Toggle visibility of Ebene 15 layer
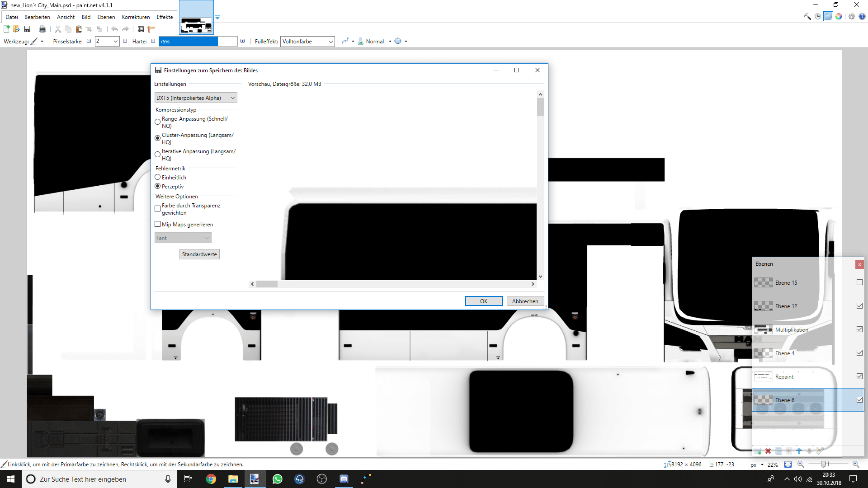Viewport: 868px width, 488px height. click(x=859, y=282)
